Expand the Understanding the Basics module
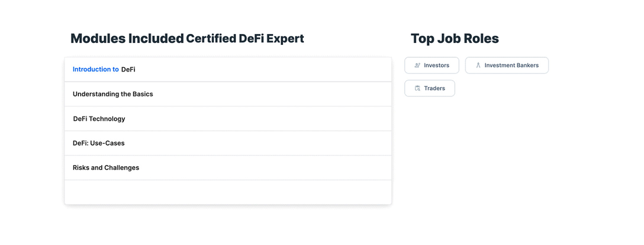This screenshot has width=644, height=245. (x=228, y=94)
